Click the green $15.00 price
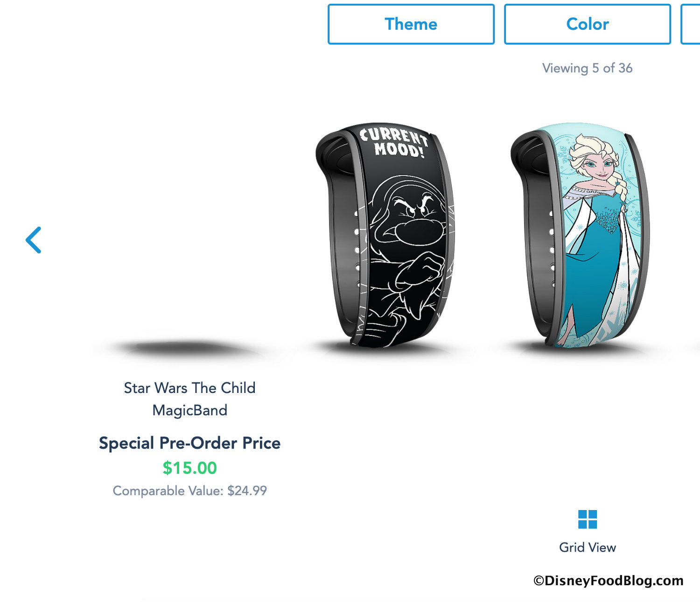Screen dimensions: 700x602 pyautogui.click(x=189, y=468)
